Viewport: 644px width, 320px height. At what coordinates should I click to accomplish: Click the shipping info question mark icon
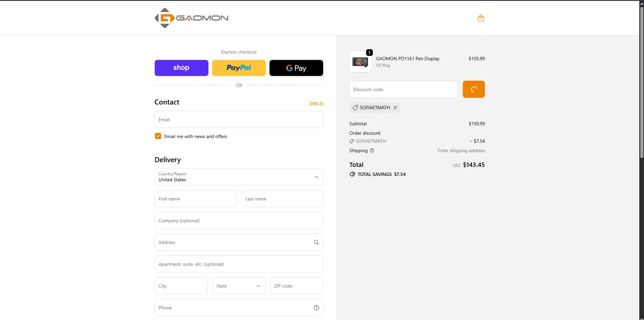(x=372, y=151)
